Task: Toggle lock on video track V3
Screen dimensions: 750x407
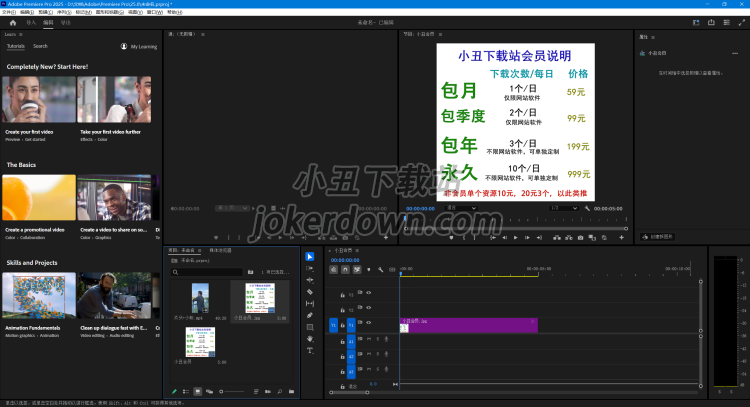Action: click(344, 294)
